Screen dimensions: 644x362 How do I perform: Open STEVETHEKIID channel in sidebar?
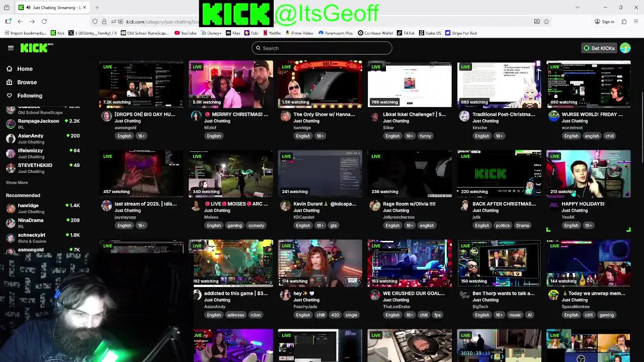[43, 168]
